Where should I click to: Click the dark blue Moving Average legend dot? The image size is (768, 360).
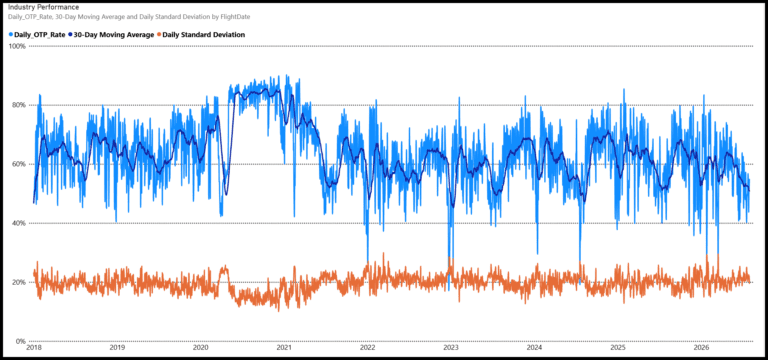(71, 35)
